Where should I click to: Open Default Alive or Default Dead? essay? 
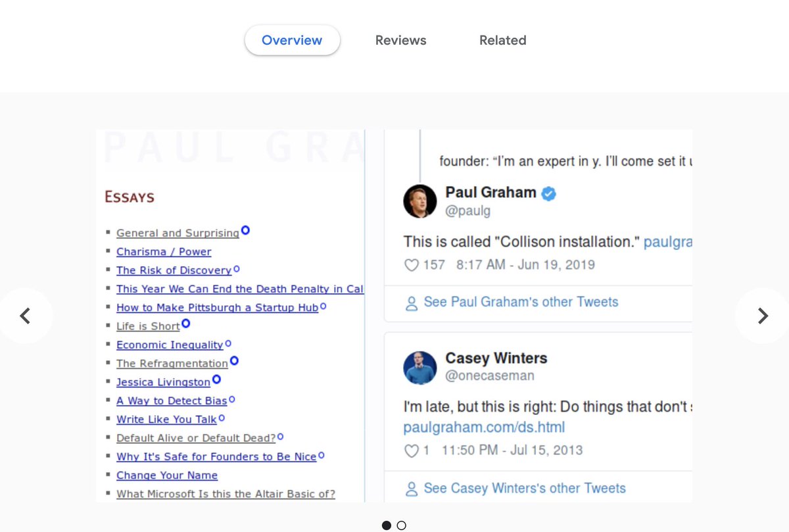196,438
